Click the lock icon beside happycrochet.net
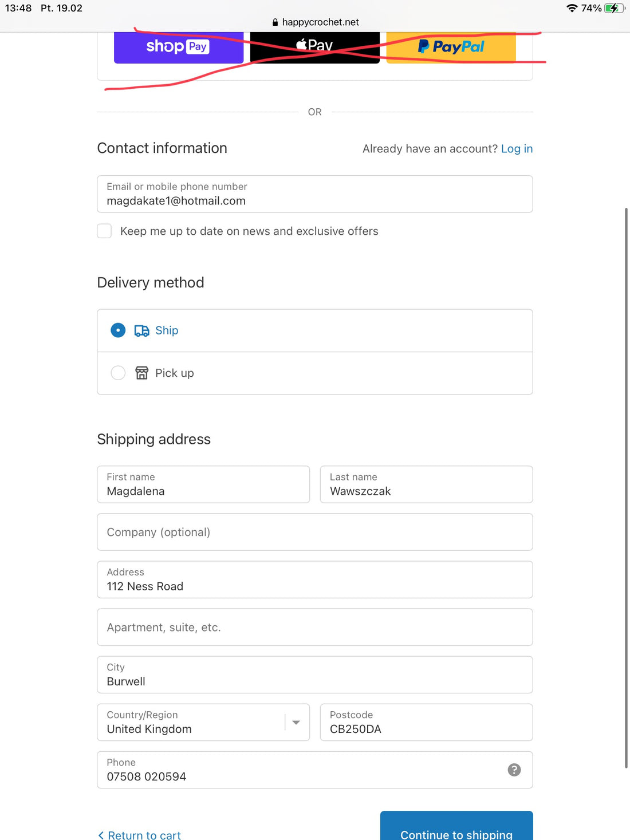The image size is (630, 840). pos(275,22)
